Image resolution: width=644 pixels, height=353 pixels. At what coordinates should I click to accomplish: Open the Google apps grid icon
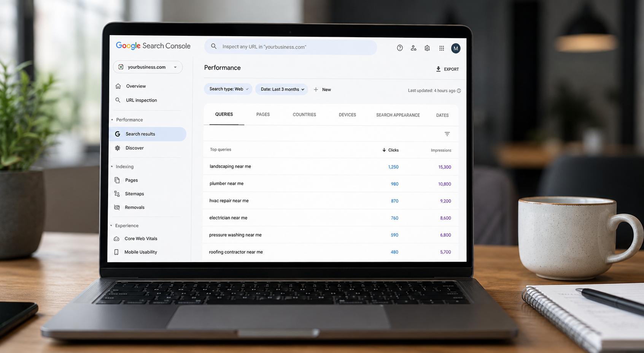click(x=442, y=48)
